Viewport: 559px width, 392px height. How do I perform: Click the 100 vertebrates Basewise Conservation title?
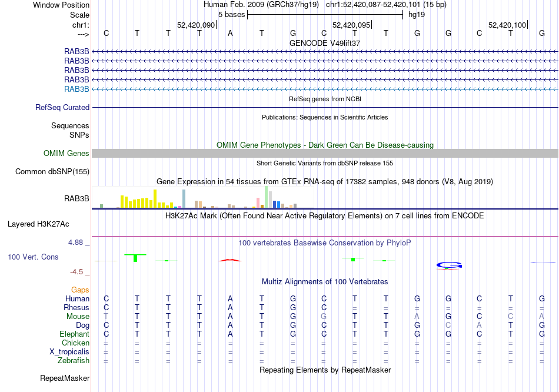click(x=325, y=243)
